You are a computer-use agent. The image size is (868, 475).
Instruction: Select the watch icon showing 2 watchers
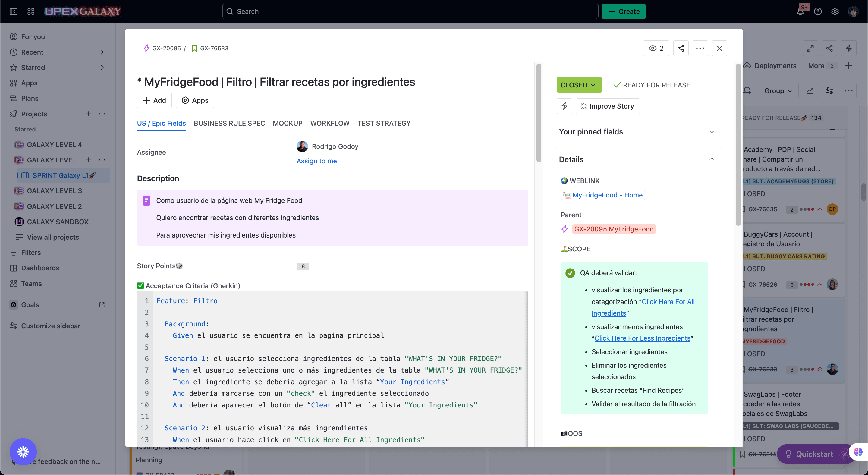point(656,48)
